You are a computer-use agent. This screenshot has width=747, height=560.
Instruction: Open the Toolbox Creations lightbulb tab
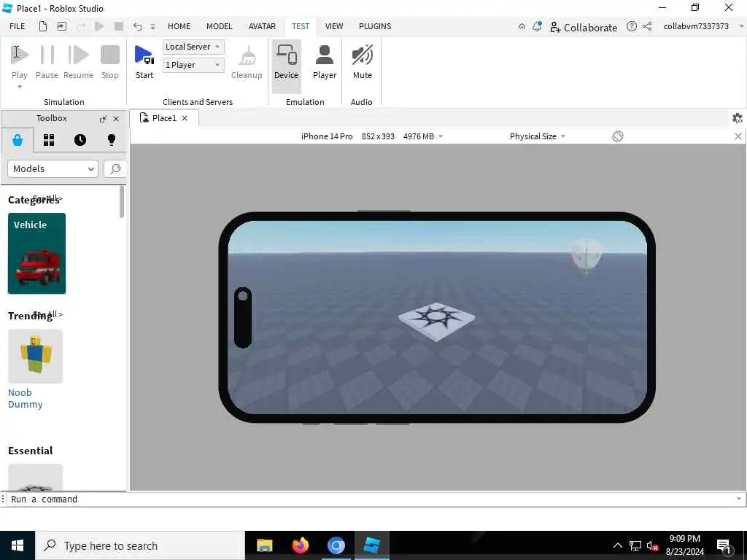tap(112, 140)
